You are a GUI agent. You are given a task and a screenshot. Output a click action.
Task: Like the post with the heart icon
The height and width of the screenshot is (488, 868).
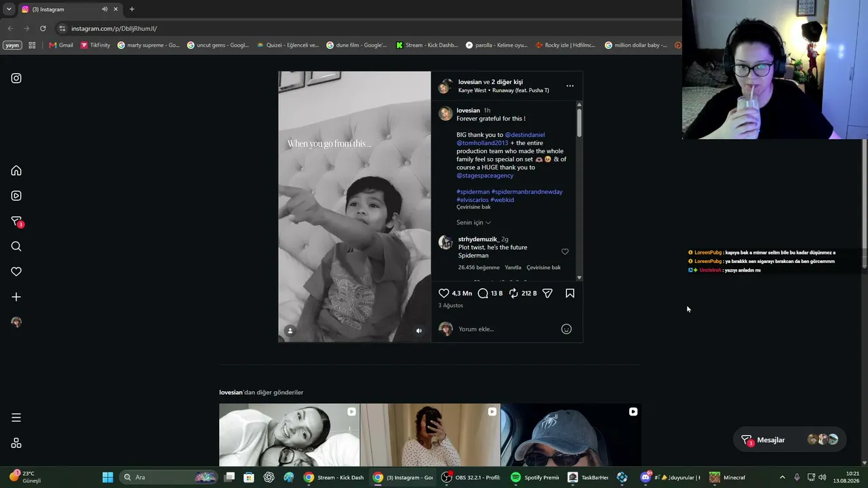[443, 293]
